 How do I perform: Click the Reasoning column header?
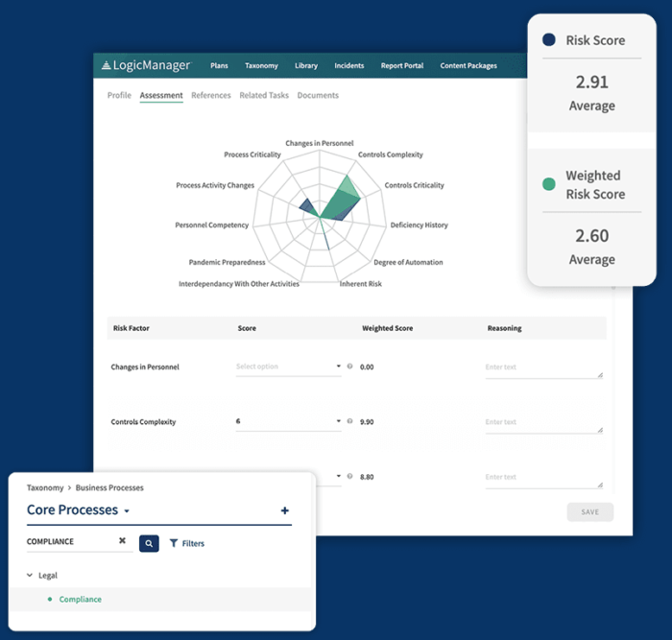click(x=504, y=328)
